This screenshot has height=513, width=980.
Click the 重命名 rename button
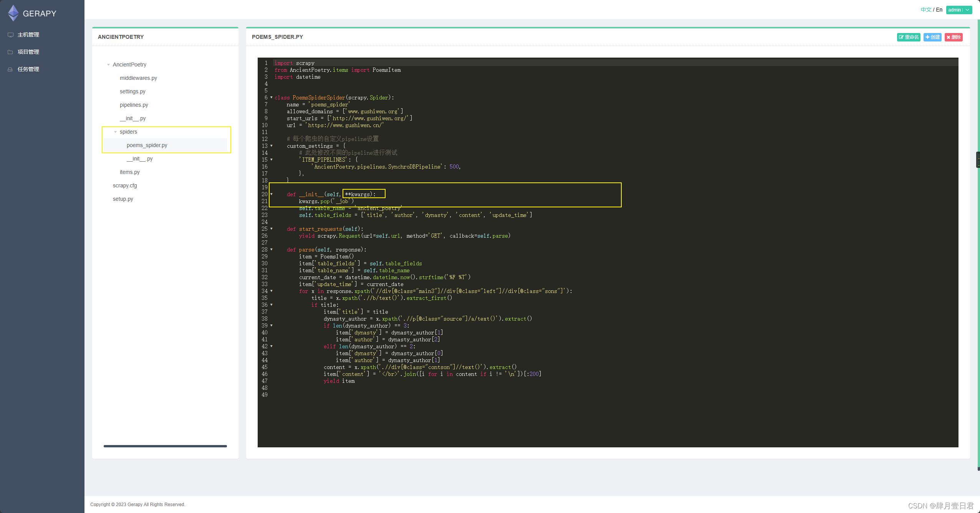click(909, 37)
